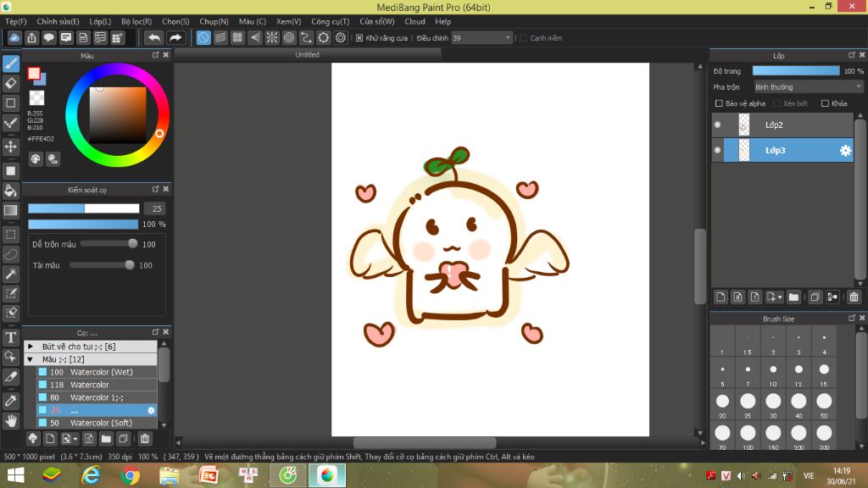
Task: Open the Cloud menu
Action: (x=415, y=21)
